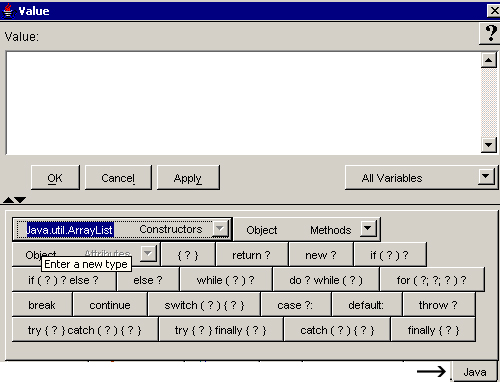The height and width of the screenshot is (382, 500).
Task: Open the Constructors dropdown arrow
Action: coord(220,229)
